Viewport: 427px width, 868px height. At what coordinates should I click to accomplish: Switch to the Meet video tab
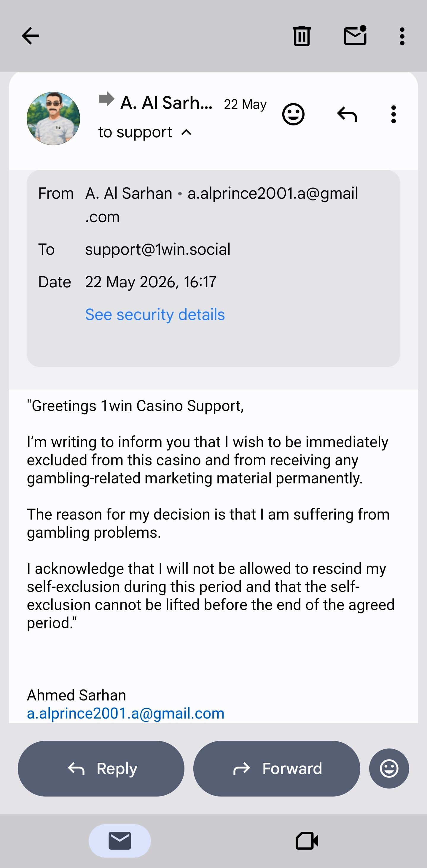pos(307,841)
